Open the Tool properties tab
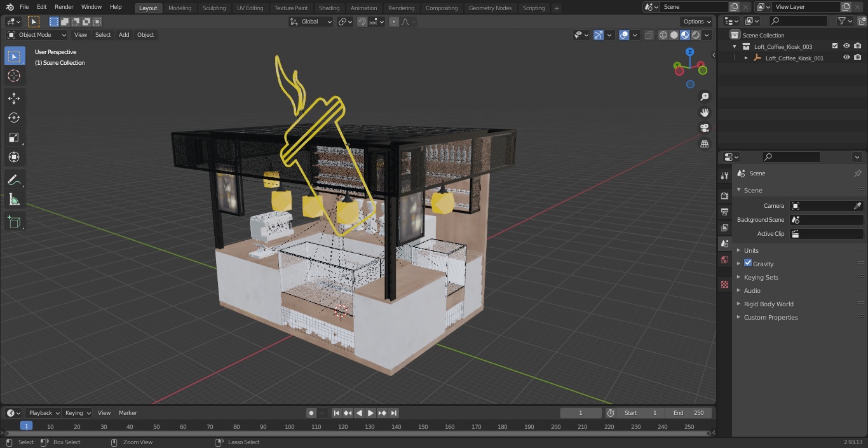Viewport: 868px width, 448px height. (724, 175)
